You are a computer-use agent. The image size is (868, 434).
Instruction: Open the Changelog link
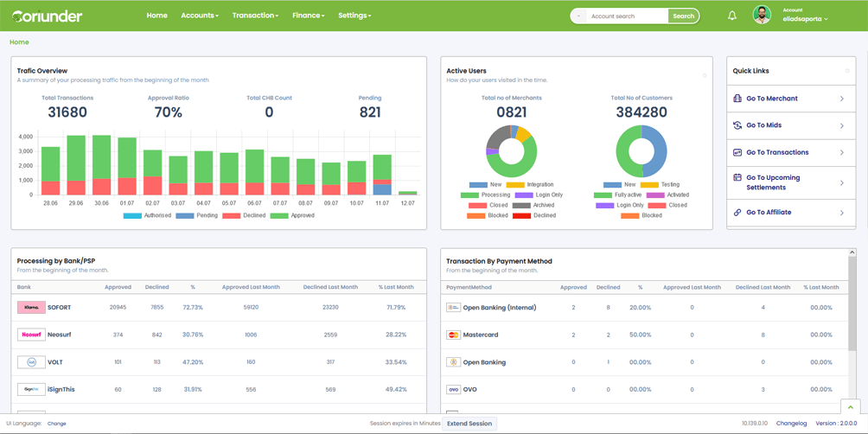(791, 424)
